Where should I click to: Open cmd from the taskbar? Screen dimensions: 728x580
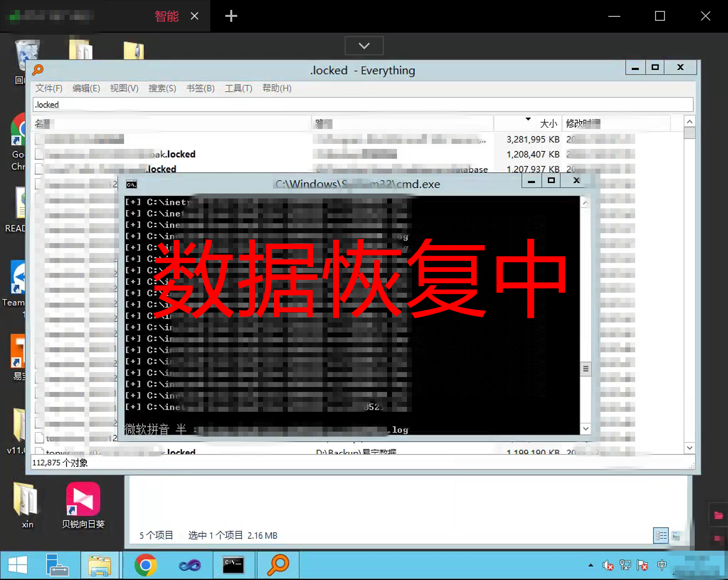233,565
